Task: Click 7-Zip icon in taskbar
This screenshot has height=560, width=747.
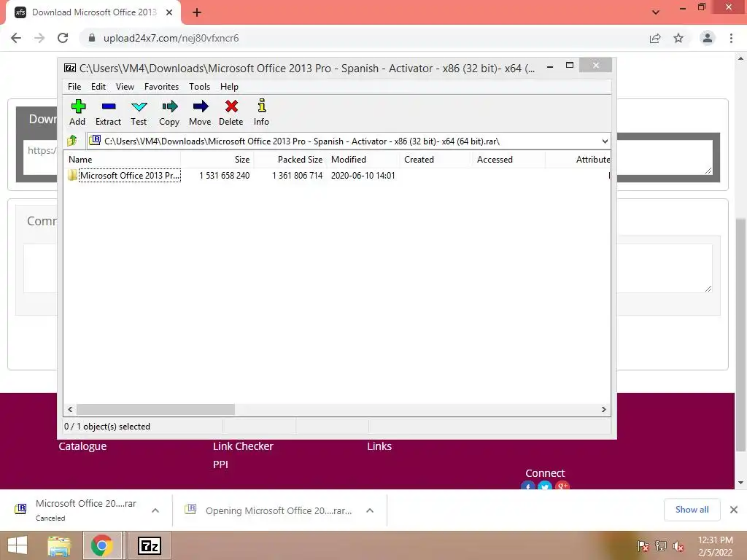Action: click(x=149, y=545)
